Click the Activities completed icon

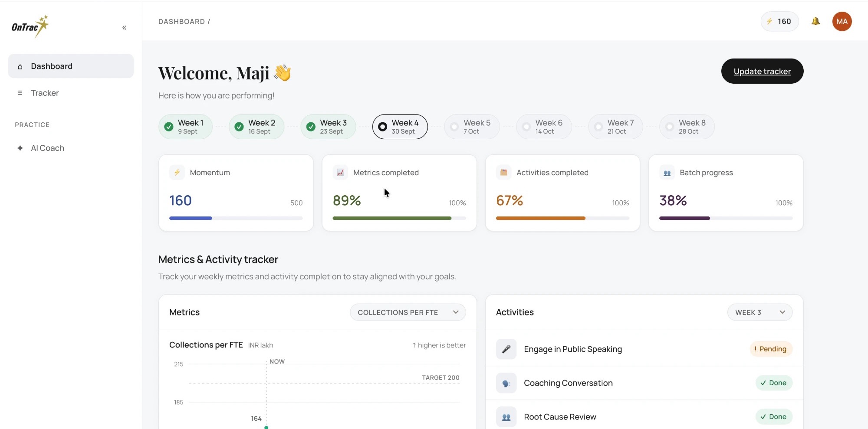tap(503, 172)
